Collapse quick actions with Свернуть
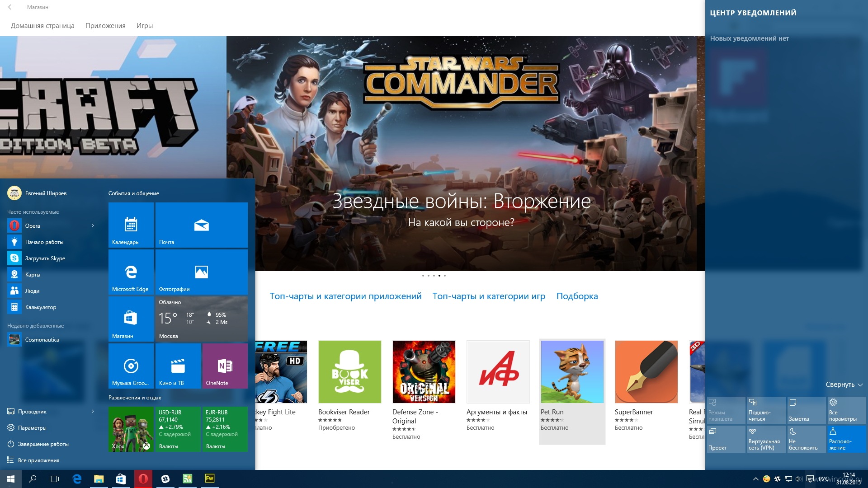Image resolution: width=868 pixels, height=488 pixels. [844, 385]
